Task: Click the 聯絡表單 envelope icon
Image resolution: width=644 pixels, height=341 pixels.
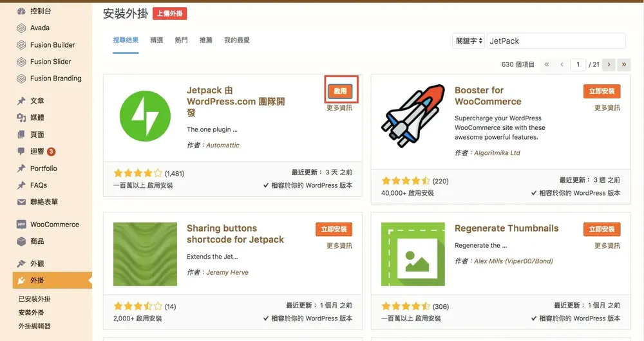Action: 21,202
